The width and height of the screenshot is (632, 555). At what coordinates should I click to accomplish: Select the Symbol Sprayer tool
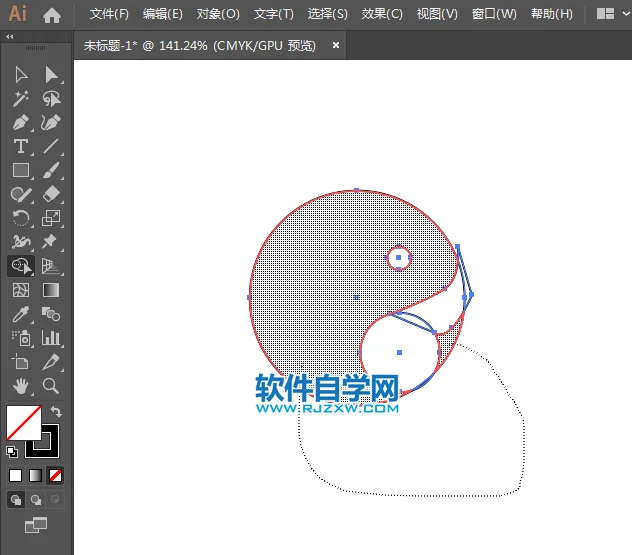click(x=21, y=338)
